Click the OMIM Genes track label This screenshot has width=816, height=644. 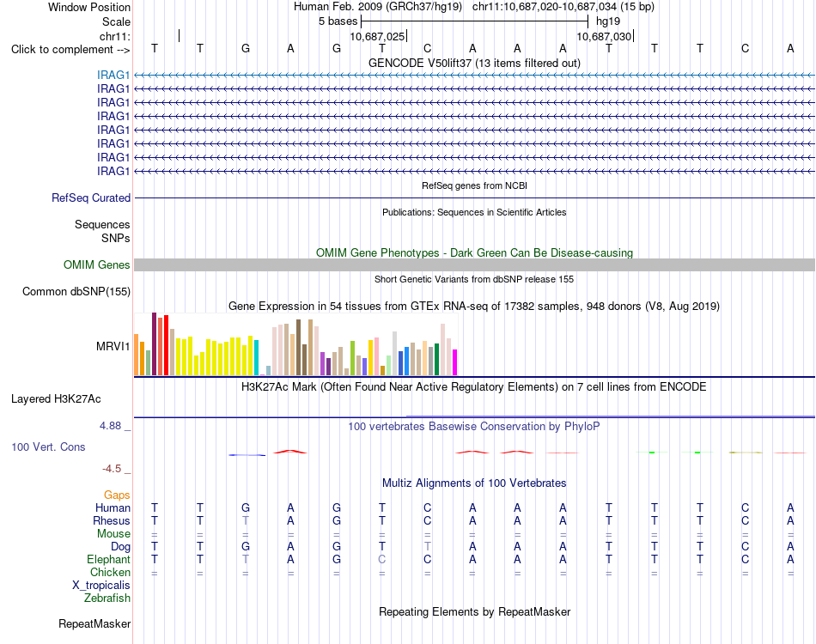click(x=96, y=264)
